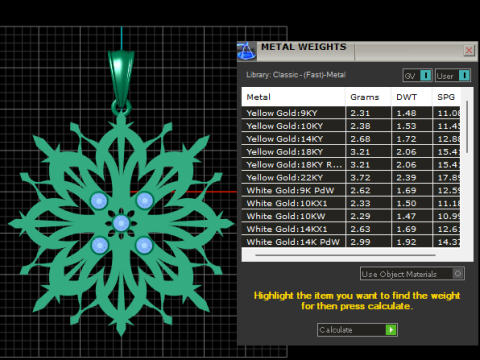Select the White Gold:14K PdW row
Image resolution: width=480 pixels, height=360 pixels.
click(x=351, y=242)
